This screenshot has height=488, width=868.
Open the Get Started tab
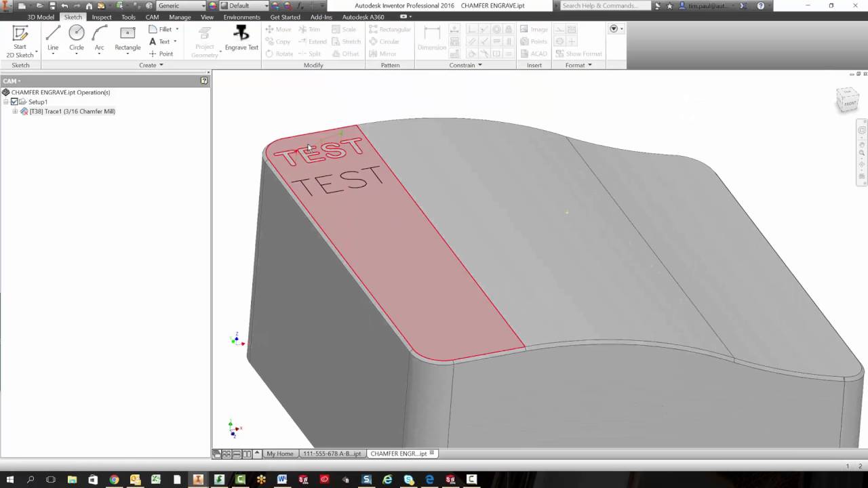(285, 17)
